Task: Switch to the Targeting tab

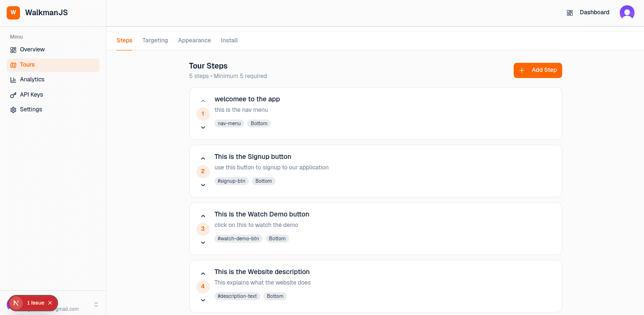Action: coord(155,40)
